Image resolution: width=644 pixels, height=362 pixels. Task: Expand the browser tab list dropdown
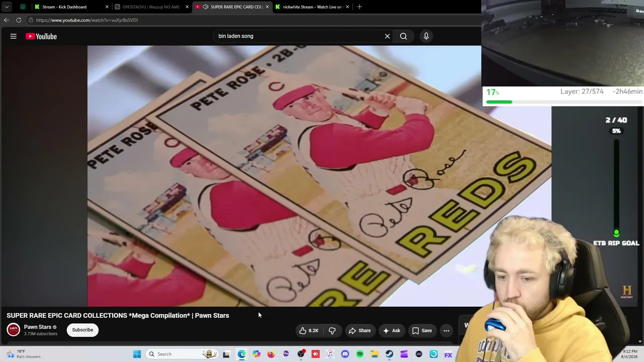point(7,7)
